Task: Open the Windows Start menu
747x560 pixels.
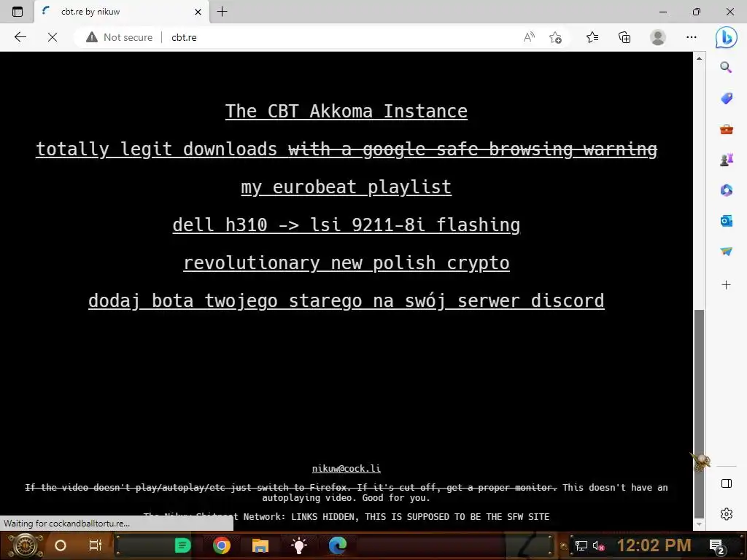Action: [25, 545]
